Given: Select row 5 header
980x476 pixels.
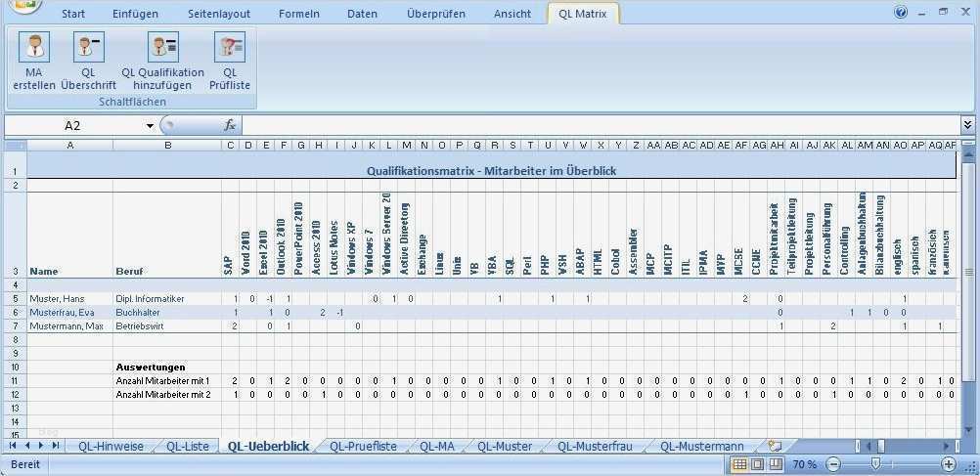Looking at the screenshot, I should 16,298.
